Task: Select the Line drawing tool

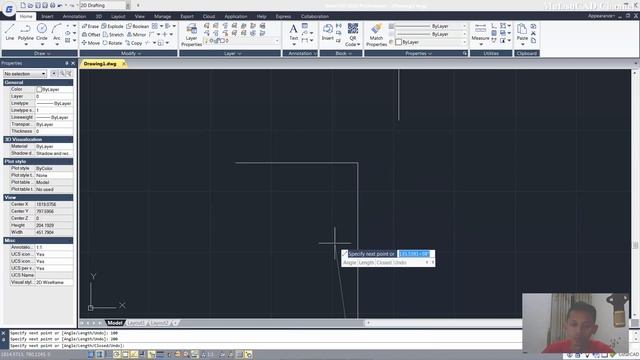Action: (x=10, y=32)
